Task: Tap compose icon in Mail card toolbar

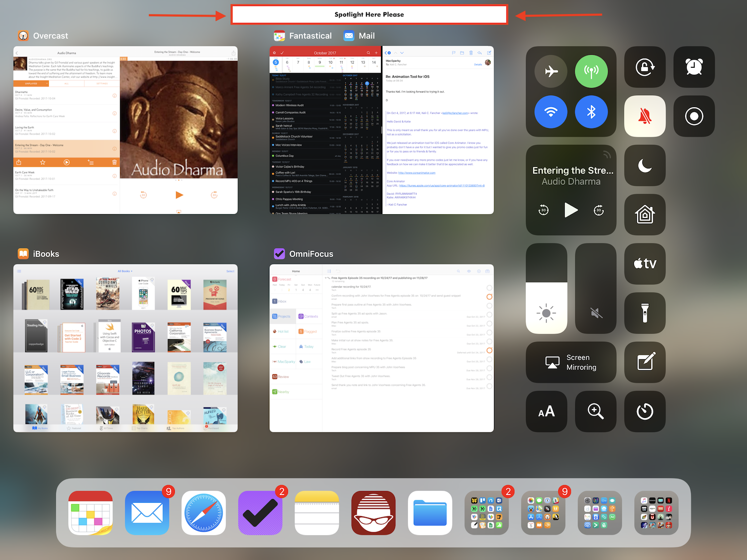Action: click(489, 53)
